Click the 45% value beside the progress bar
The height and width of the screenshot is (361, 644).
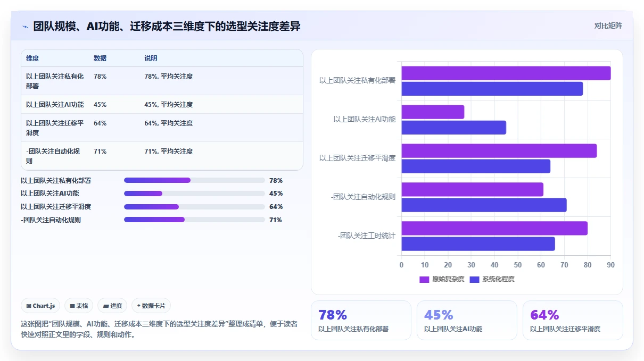click(276, 194)
